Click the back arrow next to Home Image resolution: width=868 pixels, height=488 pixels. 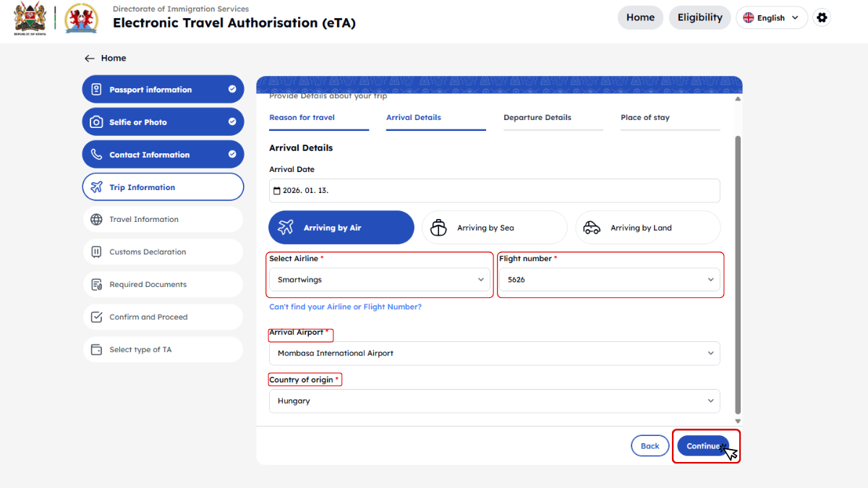click(x=90, y=59)
